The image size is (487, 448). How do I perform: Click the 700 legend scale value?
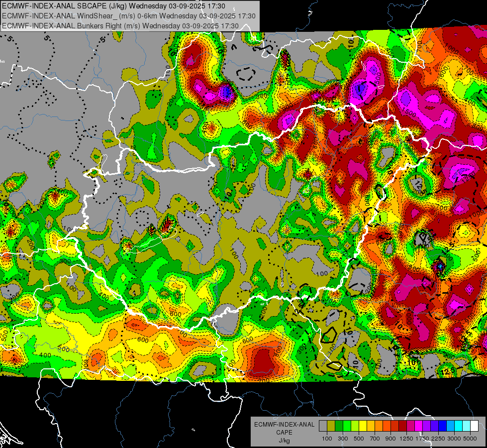pyautogui.click(x=375, y=439)
